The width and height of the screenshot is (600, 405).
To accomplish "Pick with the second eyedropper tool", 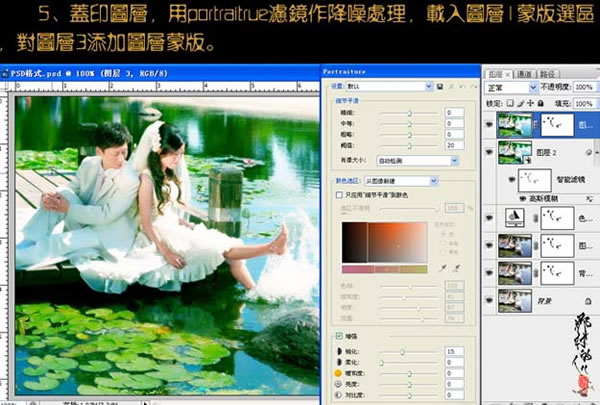I will coord(456,268).
